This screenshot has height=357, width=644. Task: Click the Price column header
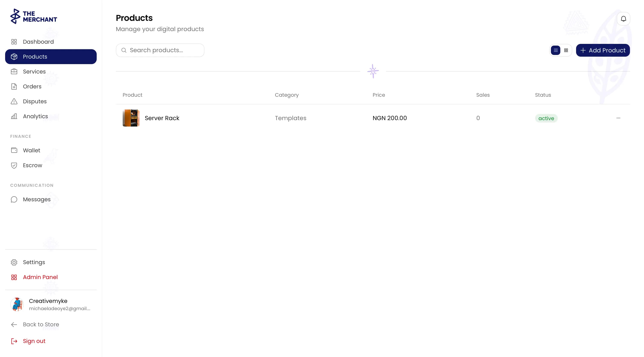pos(378,95)
